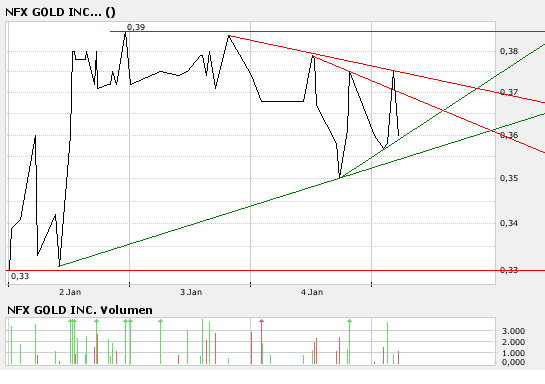Select the '2.Jan' date label

tap(70, 292)
